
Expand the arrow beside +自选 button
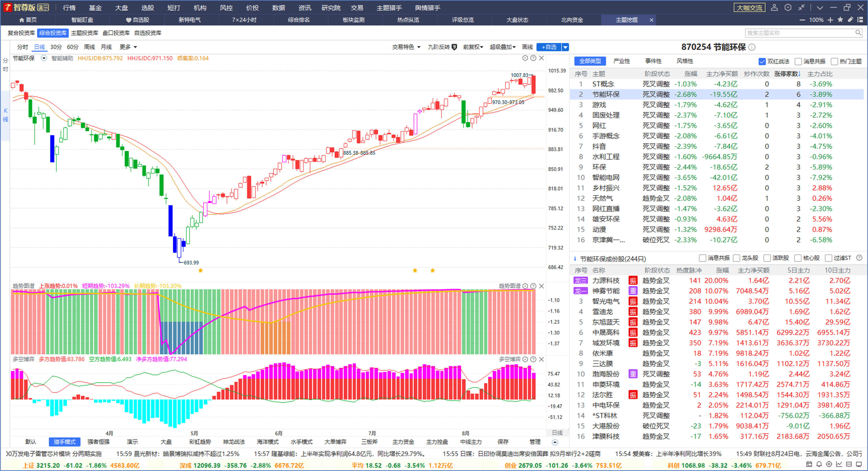click(565, 47)
